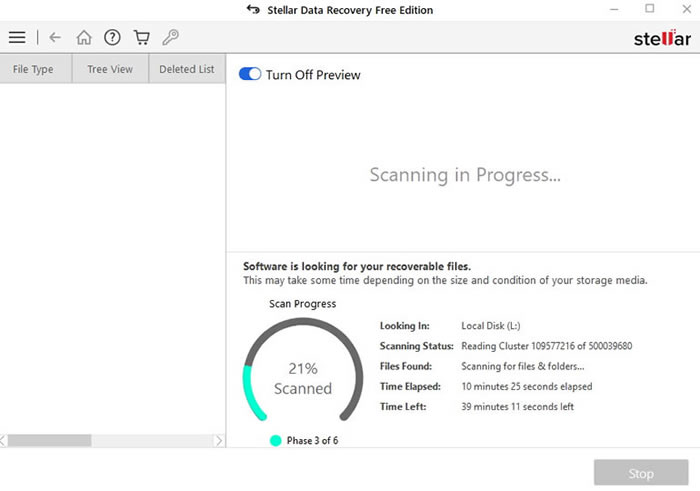Maximize the Stellar Data Recovery window
Image resolution: width=700 pixels, height=491 pixels.
coord(650,9)
